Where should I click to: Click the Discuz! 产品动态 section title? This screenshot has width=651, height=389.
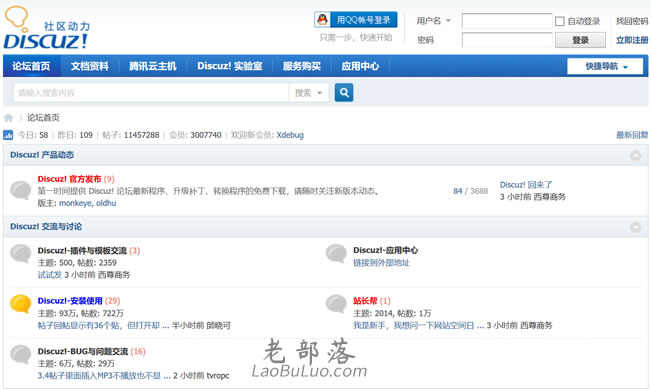[42, 155]
